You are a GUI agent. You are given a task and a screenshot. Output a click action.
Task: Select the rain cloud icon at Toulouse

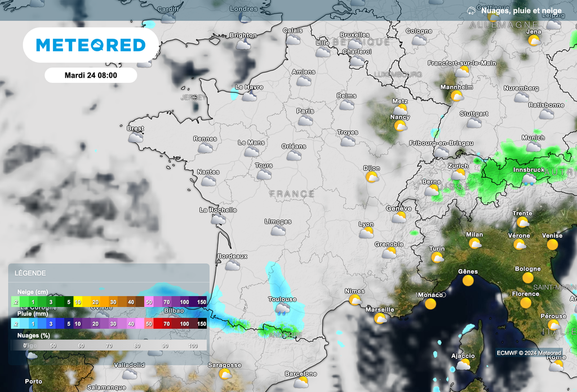[x=282, y=309]
